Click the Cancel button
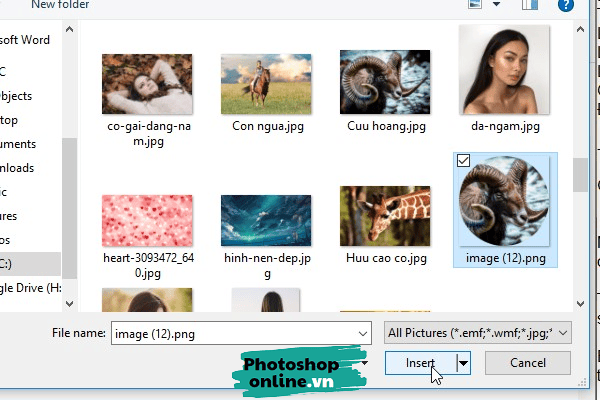600x400 pixels. click(528, 363)
